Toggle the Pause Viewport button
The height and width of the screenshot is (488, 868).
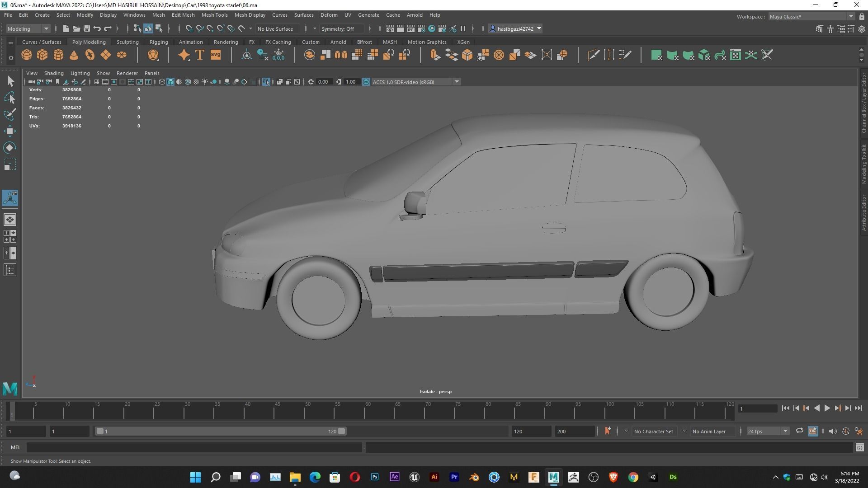pos(463,28)
